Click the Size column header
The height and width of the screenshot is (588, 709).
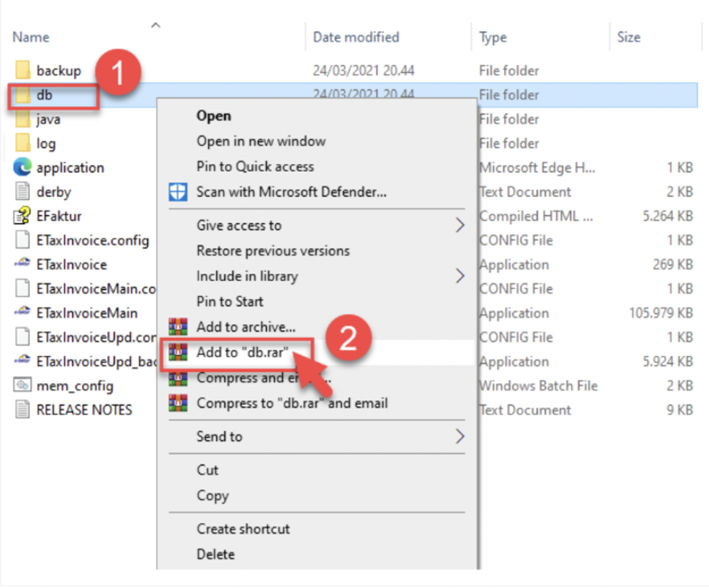click(628, 37)
